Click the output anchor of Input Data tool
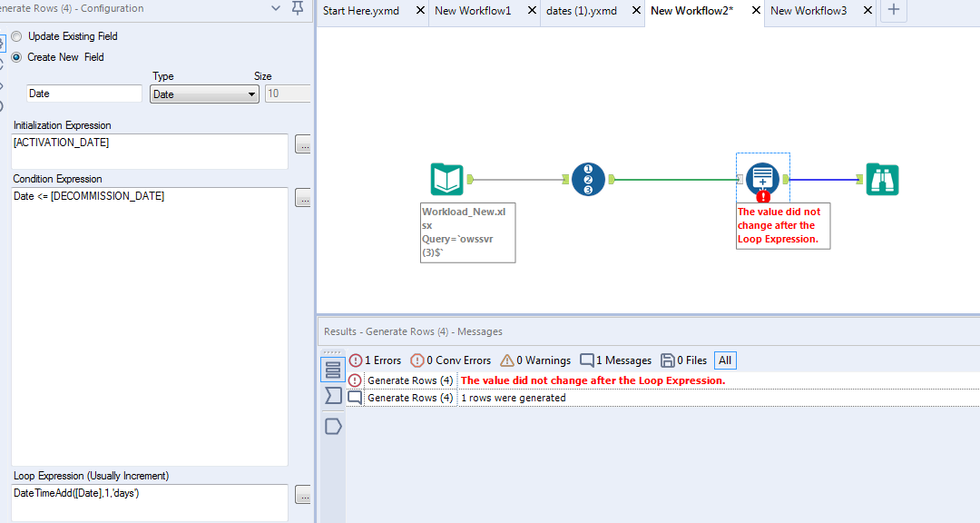Image resolution: width=980 pixels, height=523 pixels. [470, 180]
